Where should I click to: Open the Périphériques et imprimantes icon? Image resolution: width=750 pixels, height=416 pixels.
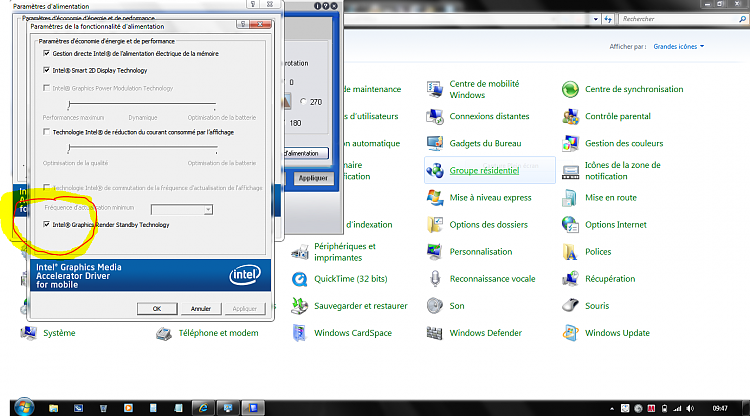[299, 252]
